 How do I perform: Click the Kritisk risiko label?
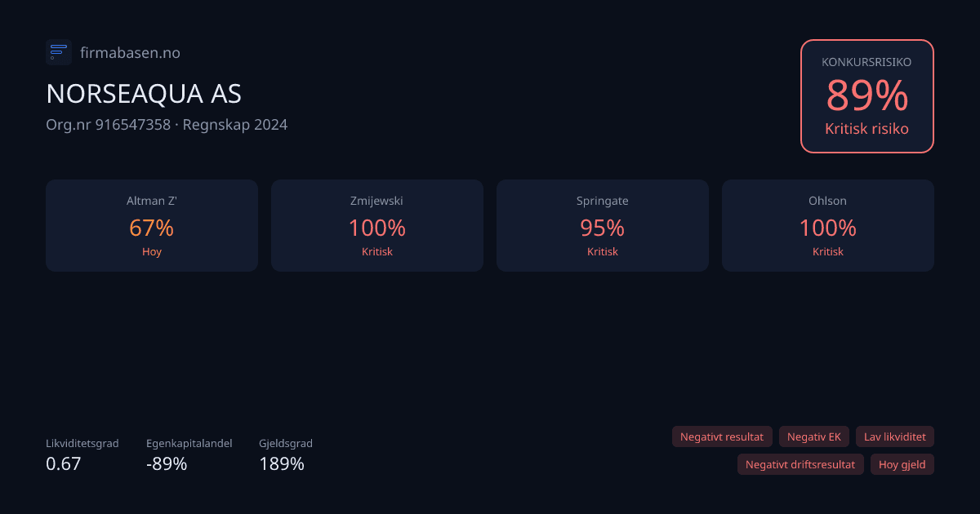pyautogui.click(x=866, y=129)
